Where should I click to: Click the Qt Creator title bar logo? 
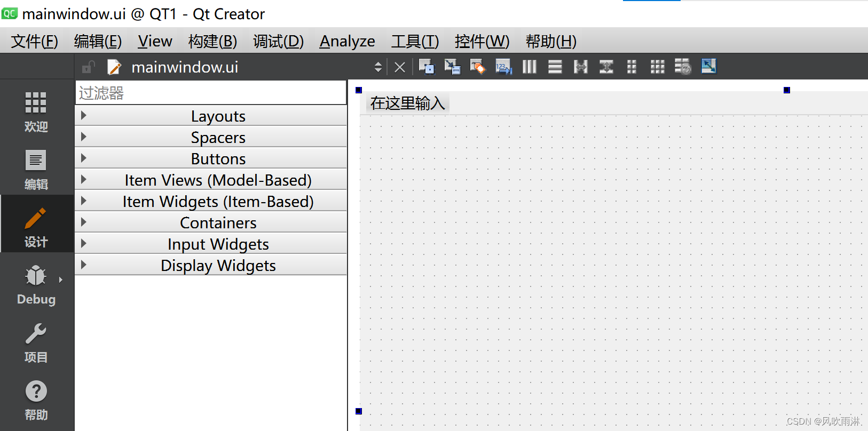point(10,13)
